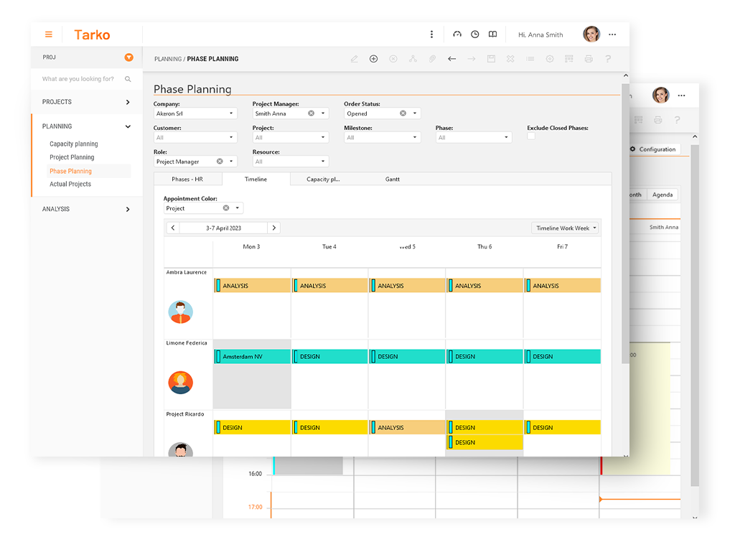Viewport: 735px width, 560px height.
Task: Switch to the Gantt tab
Action: coord(392,179)
